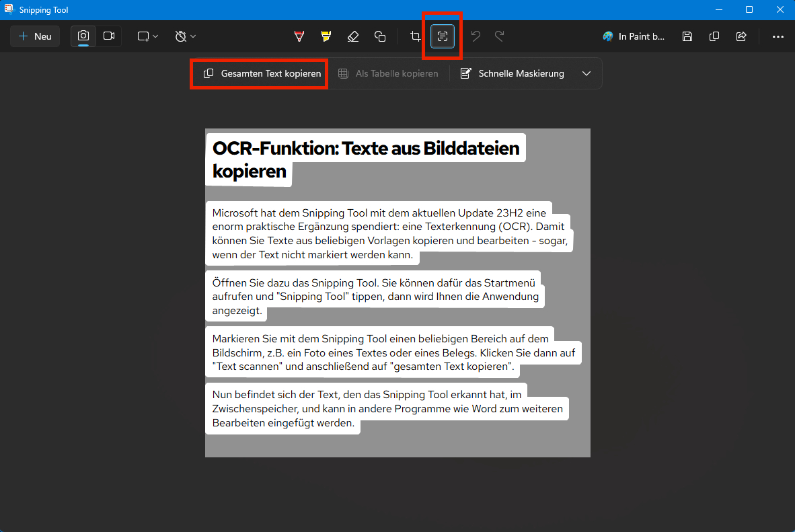Click the paragraph starting 'Markieren Sie mit dem'
Screen dimensions: 795x532
393,352
